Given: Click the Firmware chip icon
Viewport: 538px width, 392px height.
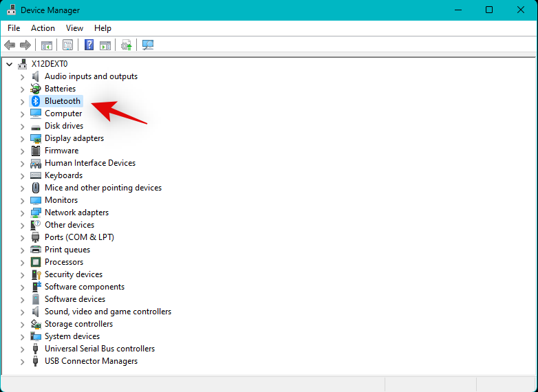Looking at the screenshot, I should [x=36, y=151].
